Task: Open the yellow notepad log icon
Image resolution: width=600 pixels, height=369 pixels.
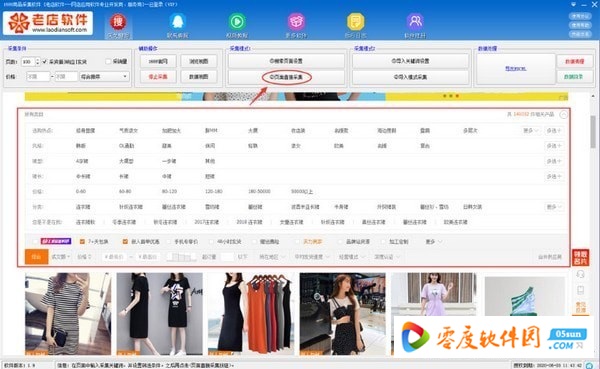Action: click(355, 22)
